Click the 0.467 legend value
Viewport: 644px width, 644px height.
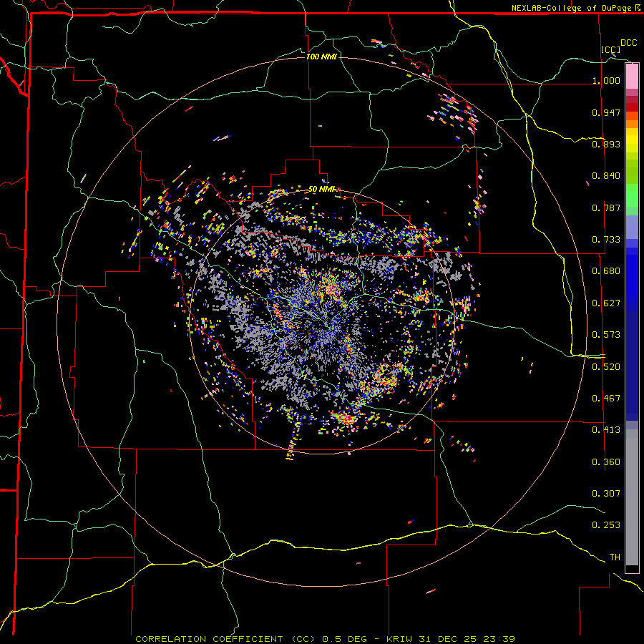click(606, 399)
